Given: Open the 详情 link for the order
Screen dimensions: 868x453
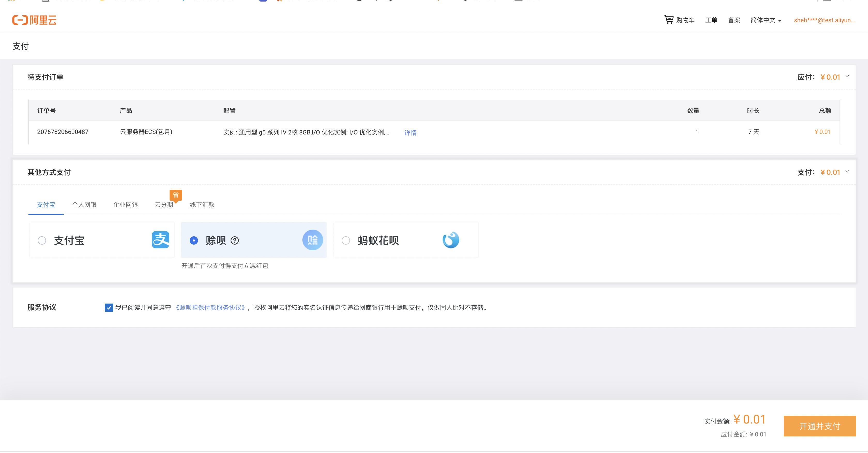Looking at the screenshot, I should 410,132.
